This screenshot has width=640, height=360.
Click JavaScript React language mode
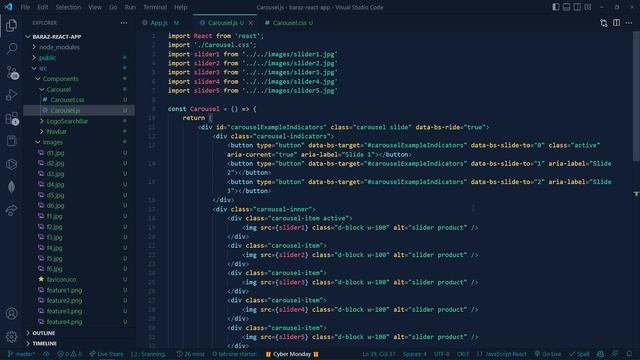(x=502, y=354)
